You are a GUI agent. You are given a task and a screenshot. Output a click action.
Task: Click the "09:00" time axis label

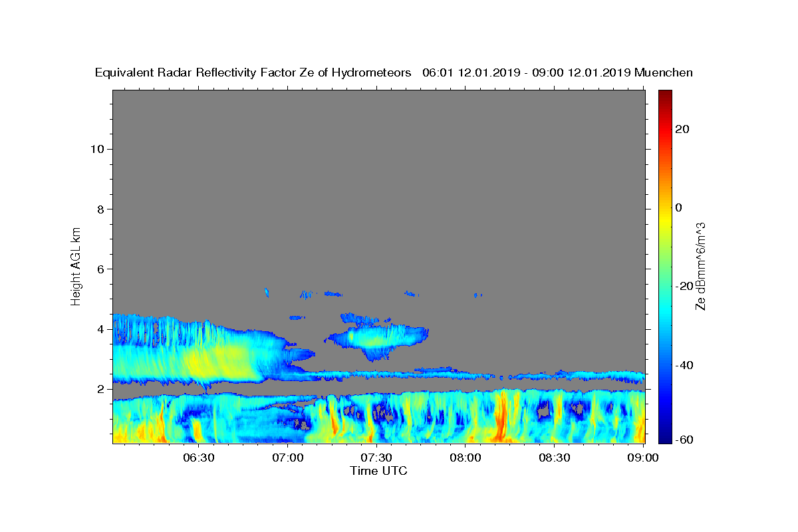click(x=643, y=458)
